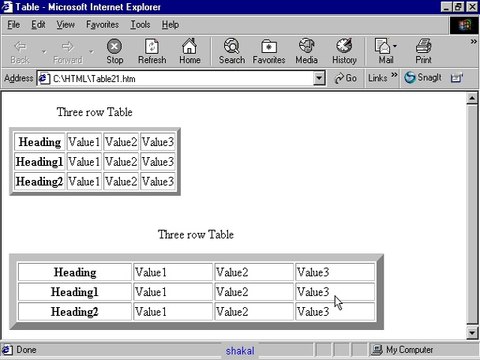
Task: Click 'Value1' in small table Heading row
Action: point(84,142)
